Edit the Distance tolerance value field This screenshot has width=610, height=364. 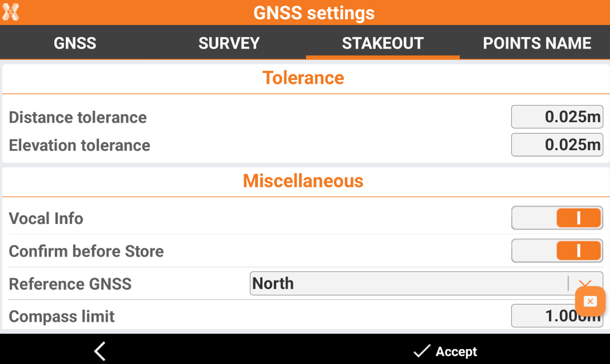coord(557,117)
